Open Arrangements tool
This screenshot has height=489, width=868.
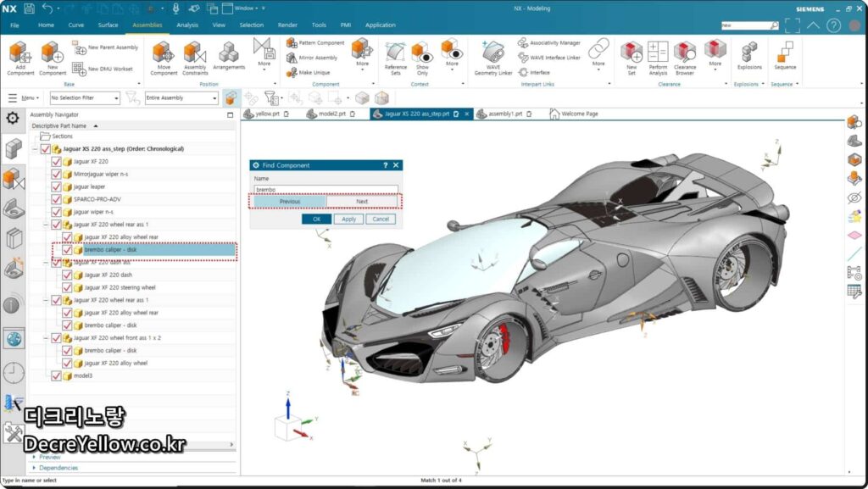(x=229, y=55)
